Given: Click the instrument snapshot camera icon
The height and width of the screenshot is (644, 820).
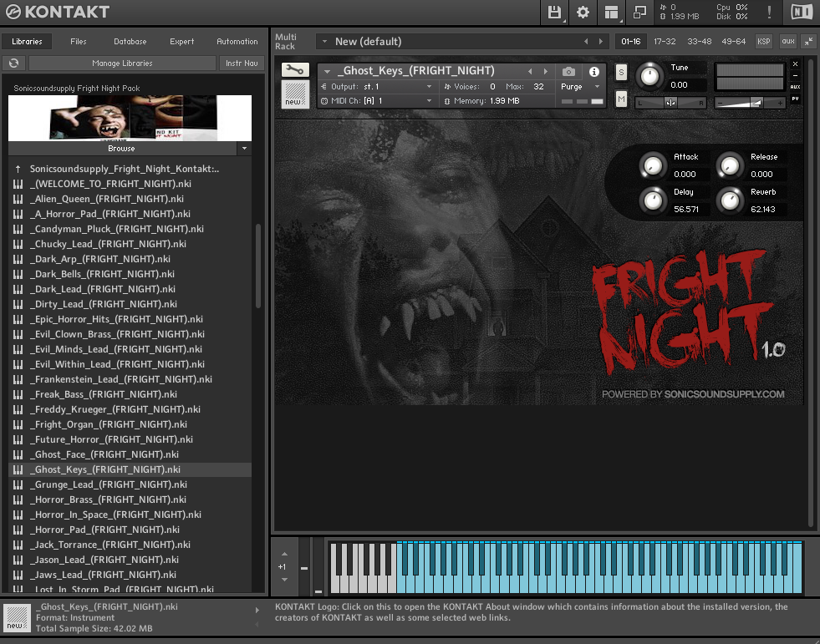Looking at the screenshot, I should pyautogui.click(x=568, y=71).
